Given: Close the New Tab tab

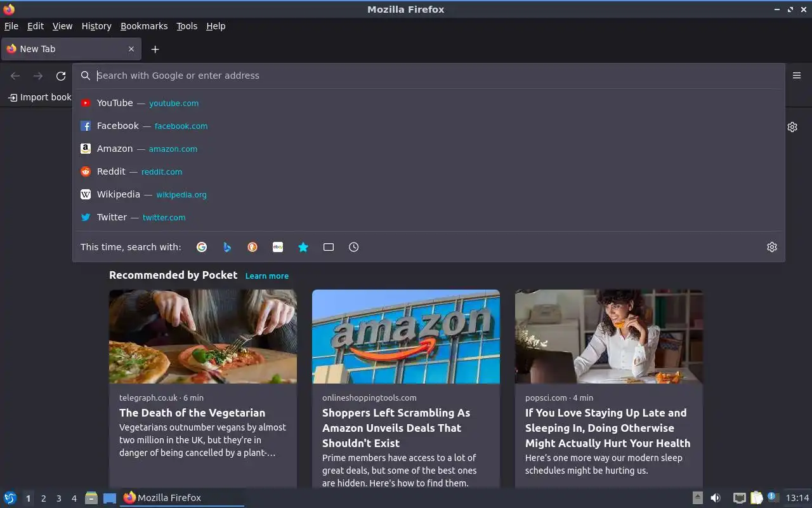Looking at the screenshot, I should (x=131, y=49).
